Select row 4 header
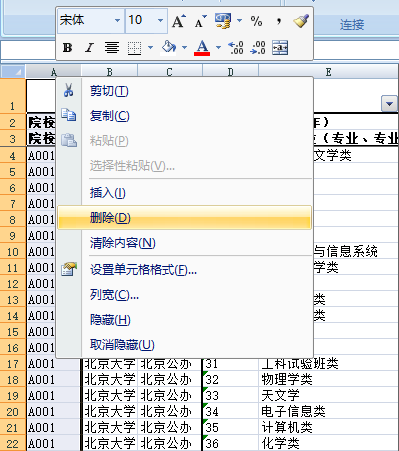Image resolution: width=399 pixels, height=451 pixels. (x=13, y=155)
